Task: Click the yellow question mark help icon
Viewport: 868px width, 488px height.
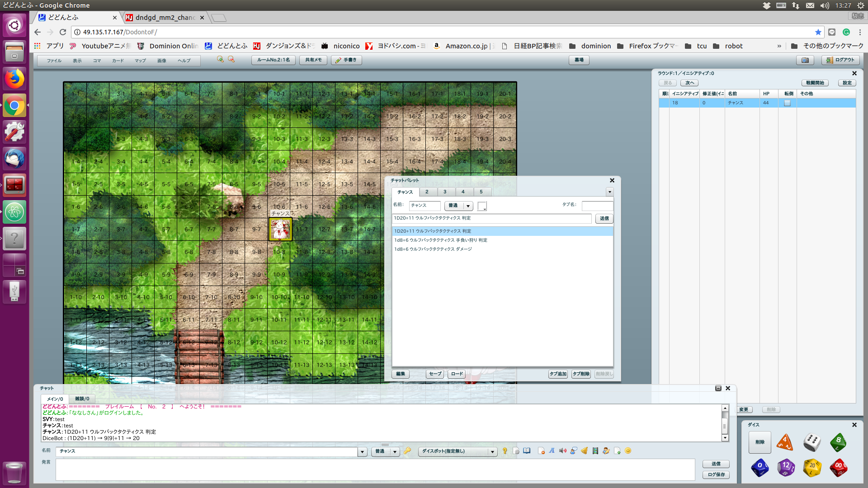Action: coord(505,451)
